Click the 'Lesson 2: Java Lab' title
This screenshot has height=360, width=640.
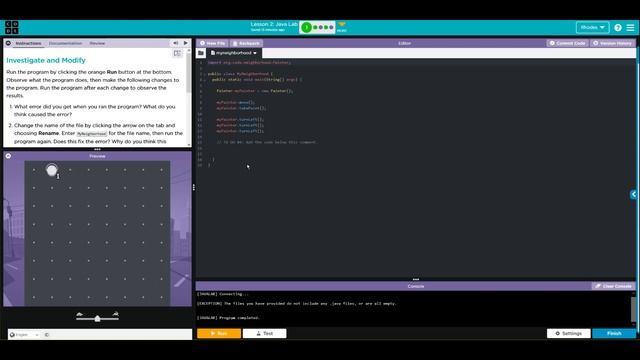[274, 24]
